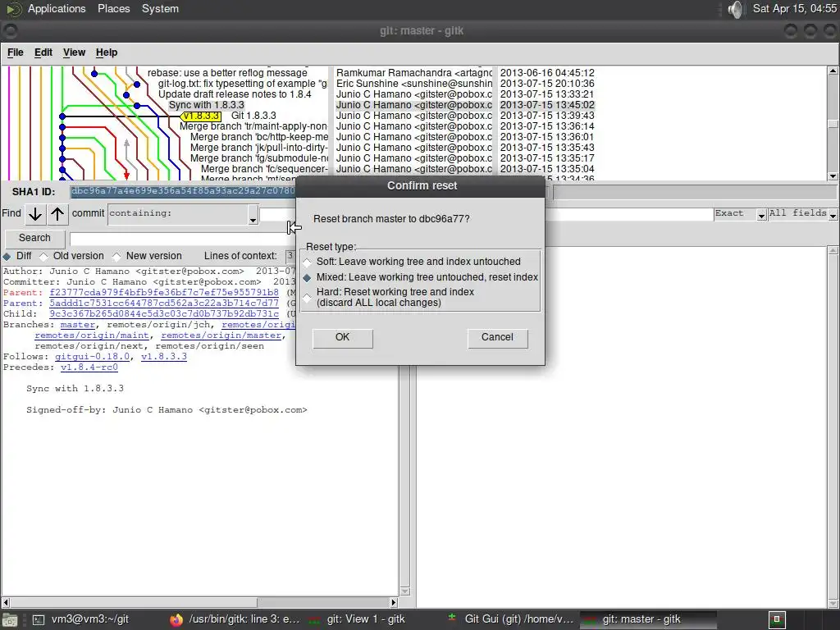Select commit 'Merge branch bc/http-keep-me'

pos(258,137)
